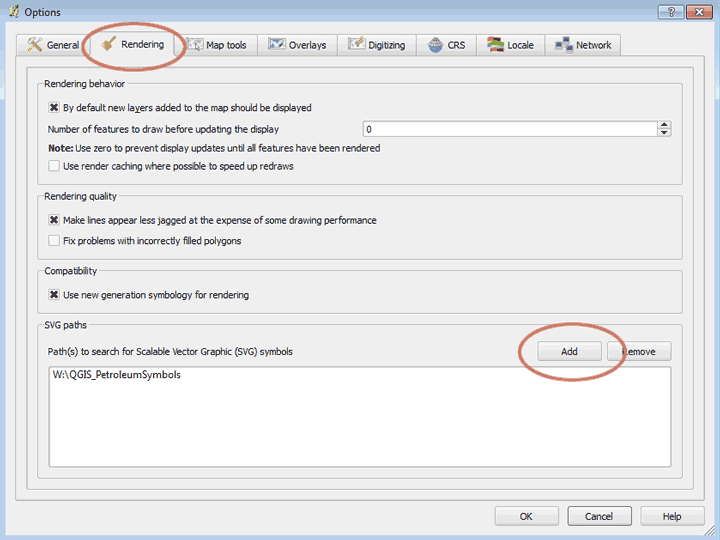Screen dimensions: 720x540
Task: Click the CRS tab globe icon
Action: [435, 45]
